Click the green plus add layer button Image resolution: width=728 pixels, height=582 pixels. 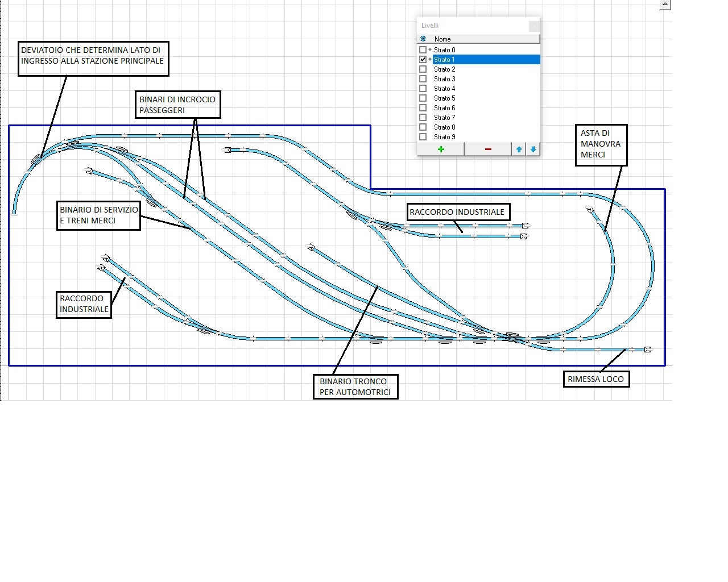pyautogui.click(x=441, y=149)
